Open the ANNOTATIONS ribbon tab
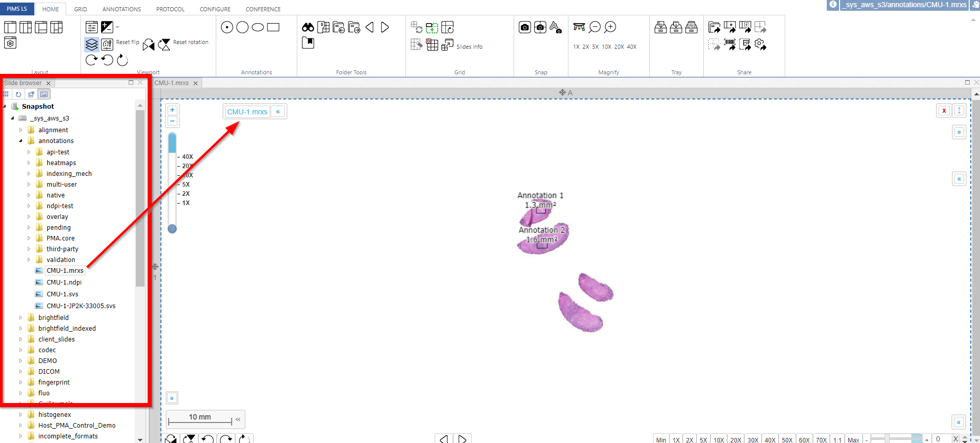Screen dimensions: 980x443 click(x=121, y=9)
